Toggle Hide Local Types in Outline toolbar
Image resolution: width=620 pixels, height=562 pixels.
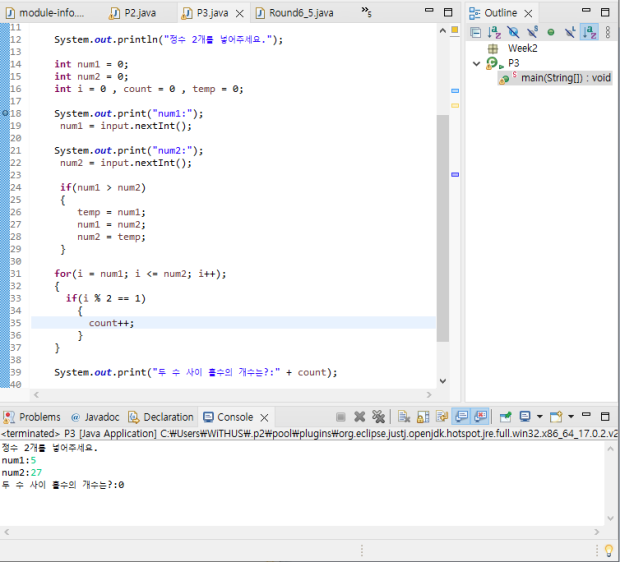569,32
